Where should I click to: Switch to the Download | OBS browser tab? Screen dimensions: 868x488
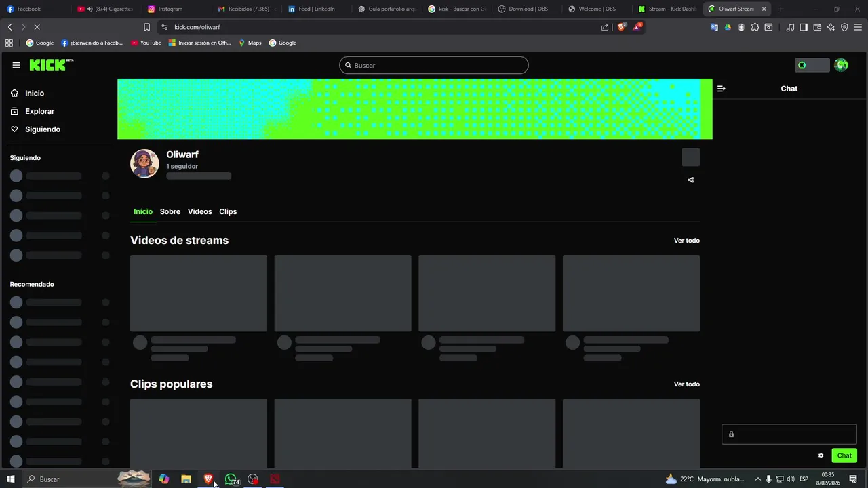[528, 9]
